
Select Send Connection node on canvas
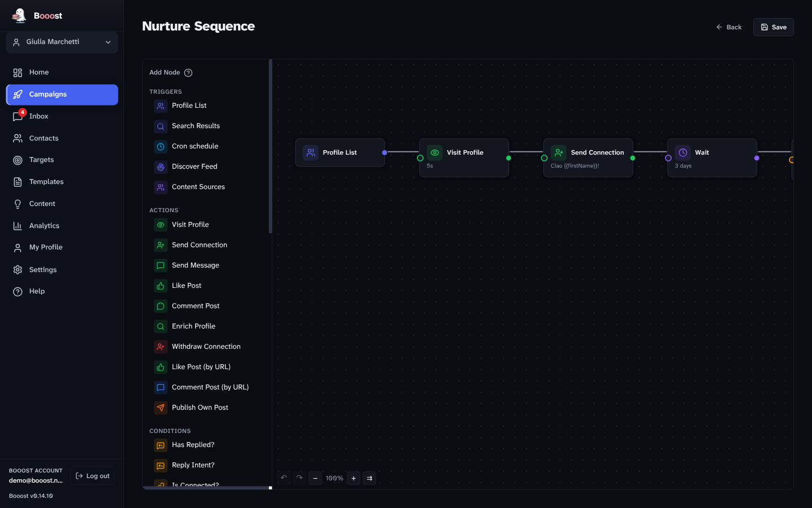tap(588, 158)
